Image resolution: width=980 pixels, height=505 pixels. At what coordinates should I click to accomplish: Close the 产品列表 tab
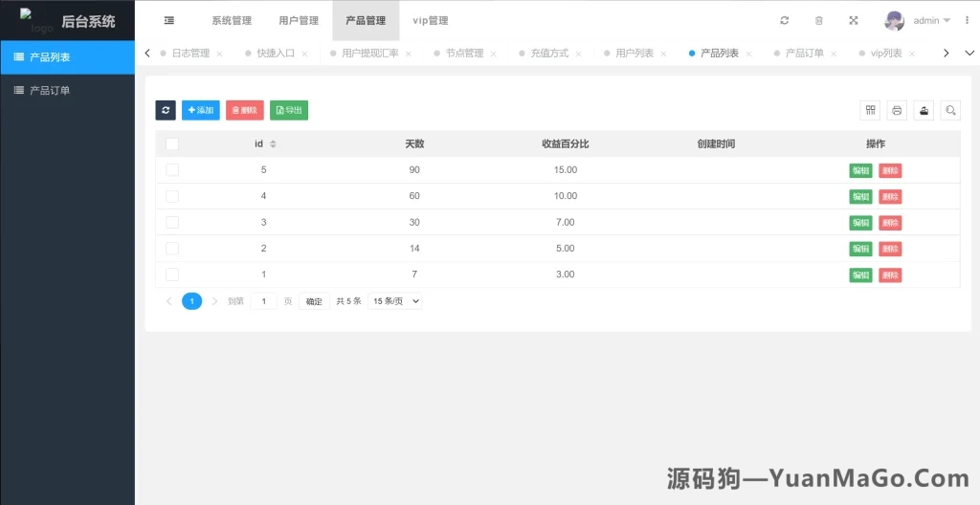pyautogui.click(x=748, y=54)
